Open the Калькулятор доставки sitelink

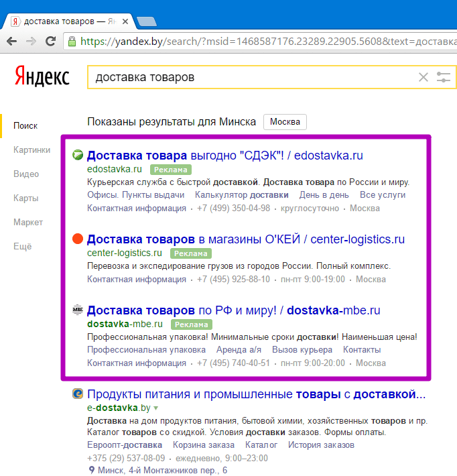241,195
